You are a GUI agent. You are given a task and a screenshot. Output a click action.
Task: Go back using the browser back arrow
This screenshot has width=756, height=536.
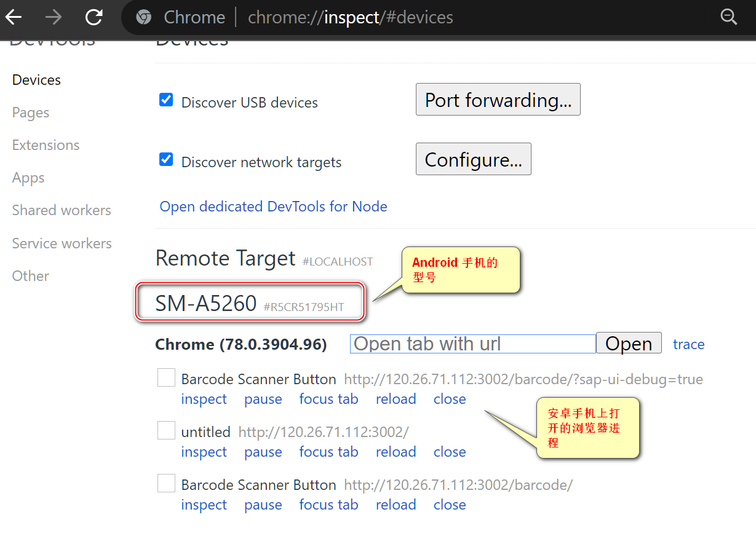14,17
